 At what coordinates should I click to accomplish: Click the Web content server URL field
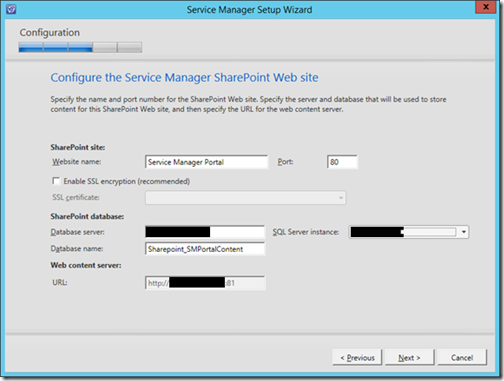205,283
